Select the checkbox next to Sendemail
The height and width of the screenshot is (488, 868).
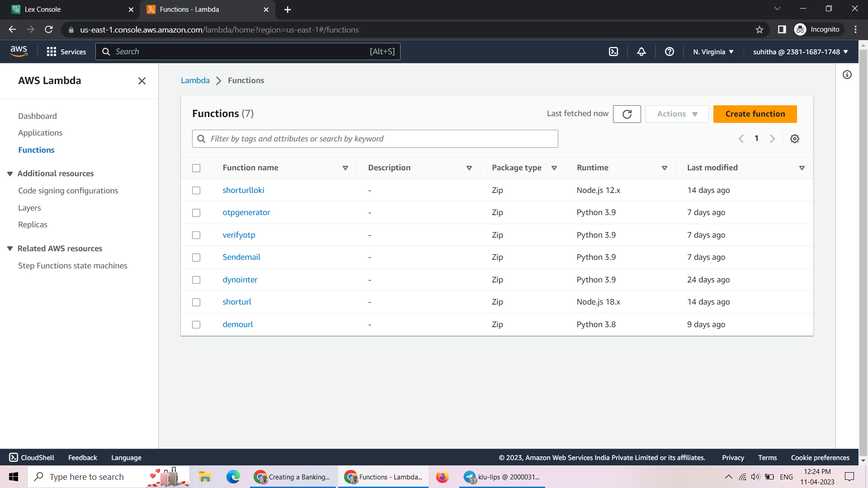tap(196, 257)
